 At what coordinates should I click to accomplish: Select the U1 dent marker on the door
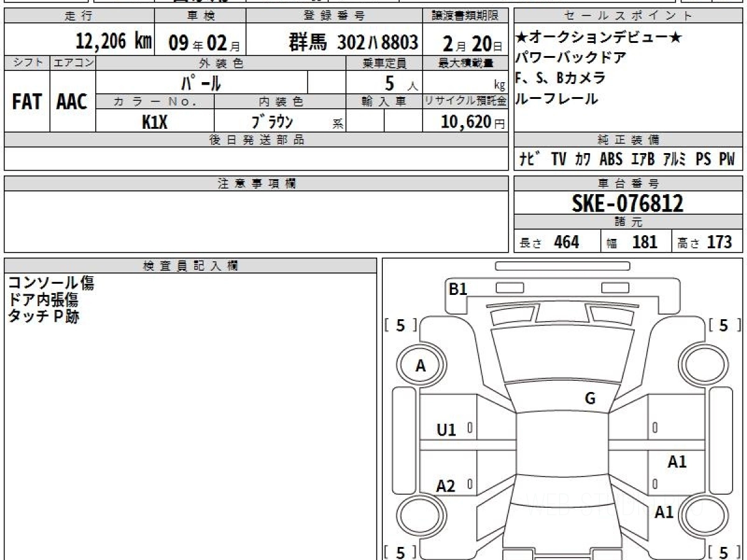(446, 429)
